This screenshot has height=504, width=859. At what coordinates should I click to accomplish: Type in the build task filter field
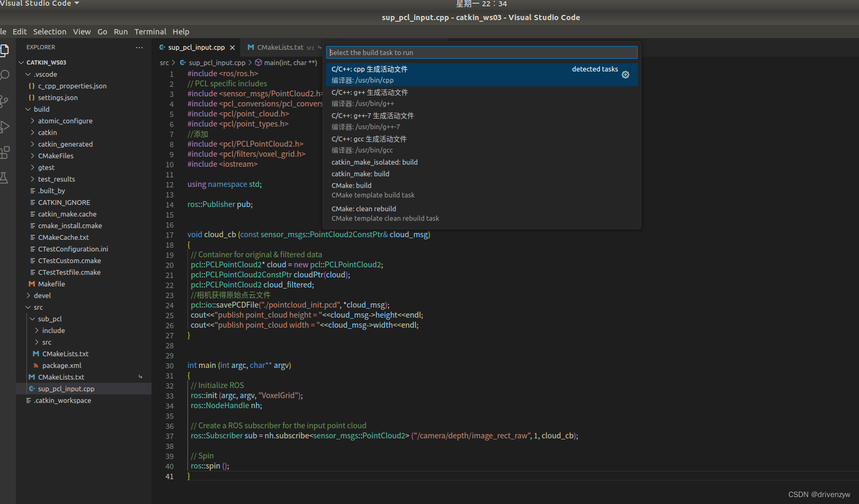click(x=481, y=52)
